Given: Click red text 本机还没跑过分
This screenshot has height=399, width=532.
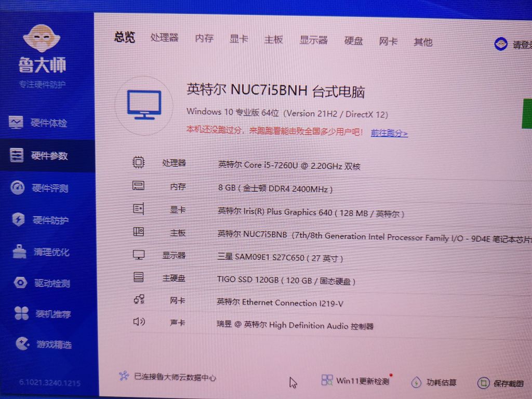Looking at the screenshot, I should click(214, 129).
